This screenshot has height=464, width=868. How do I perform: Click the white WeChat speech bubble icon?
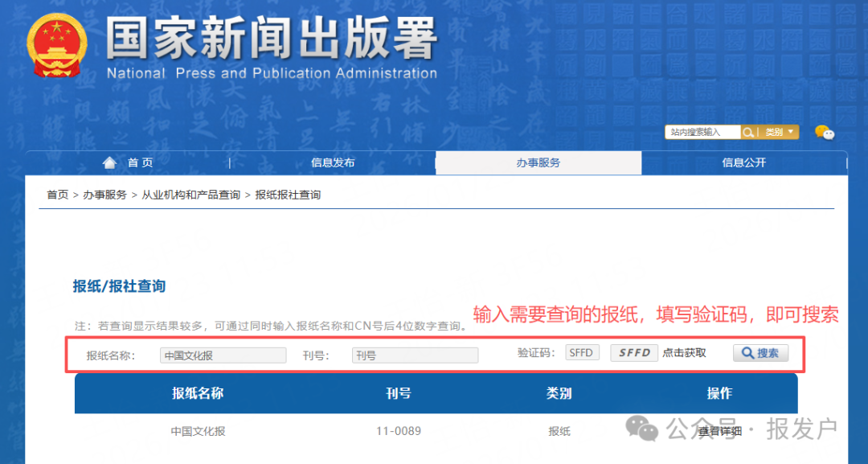829,136
